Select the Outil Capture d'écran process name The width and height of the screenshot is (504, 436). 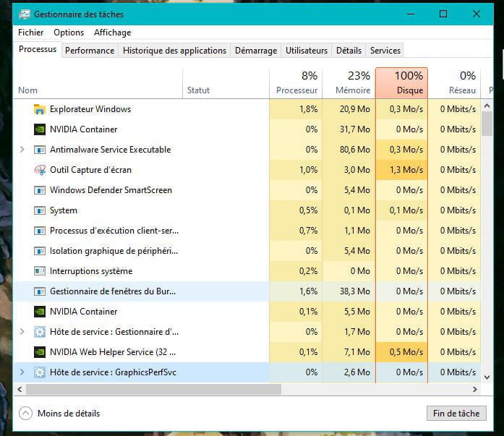coord(90,170)
